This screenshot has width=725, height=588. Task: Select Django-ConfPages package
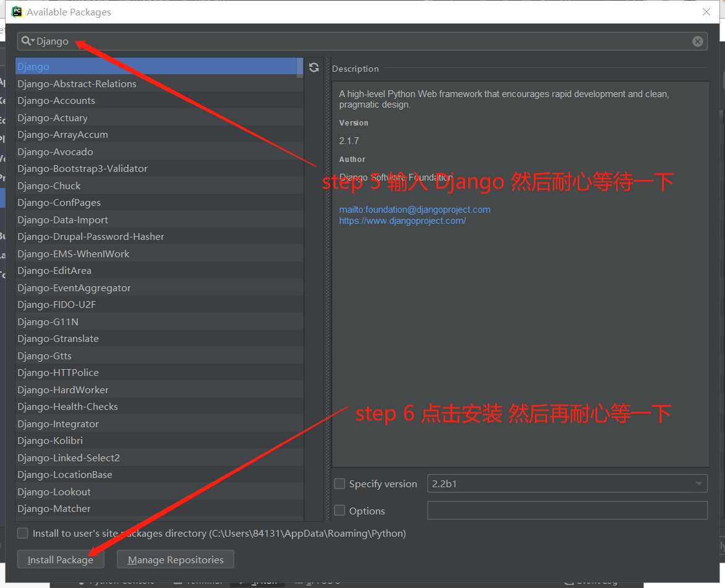click(159, 203)
